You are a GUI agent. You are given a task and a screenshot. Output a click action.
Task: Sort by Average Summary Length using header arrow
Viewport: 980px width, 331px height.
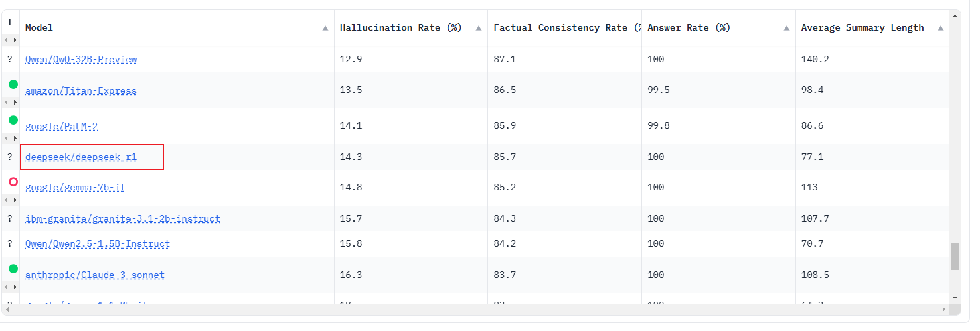pyautogui.click(x=940, y=28)
